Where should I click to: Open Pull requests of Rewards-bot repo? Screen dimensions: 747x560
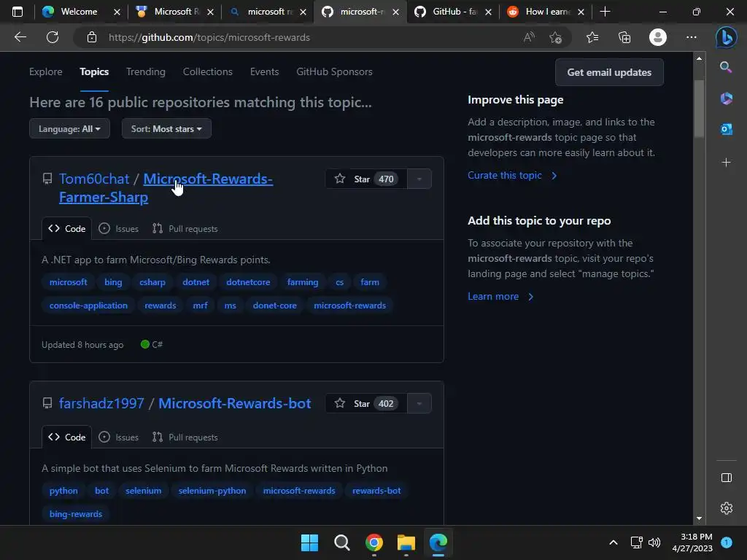pyautogui.click(x=185, y=437)
